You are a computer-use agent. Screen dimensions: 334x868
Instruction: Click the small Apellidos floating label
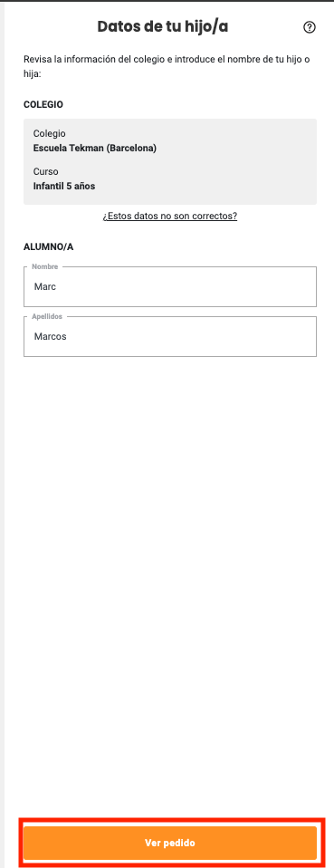pyautogui.click(x=47, y=316)
